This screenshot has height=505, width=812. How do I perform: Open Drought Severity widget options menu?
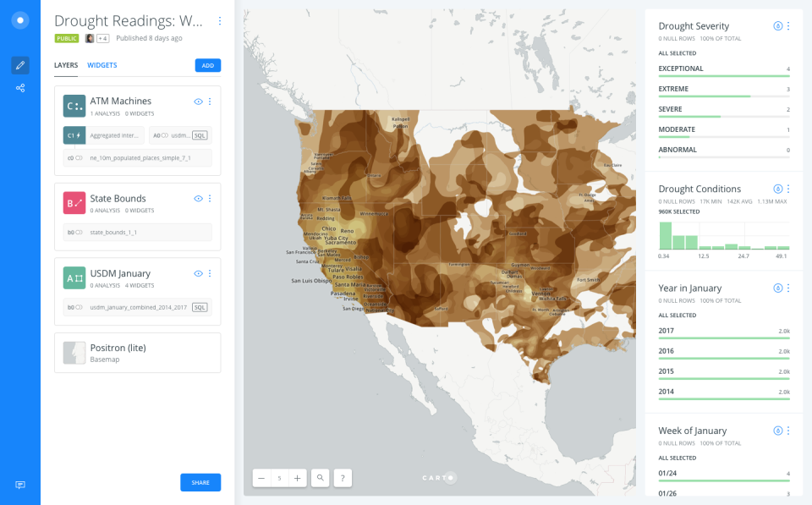tap(788, 26)
